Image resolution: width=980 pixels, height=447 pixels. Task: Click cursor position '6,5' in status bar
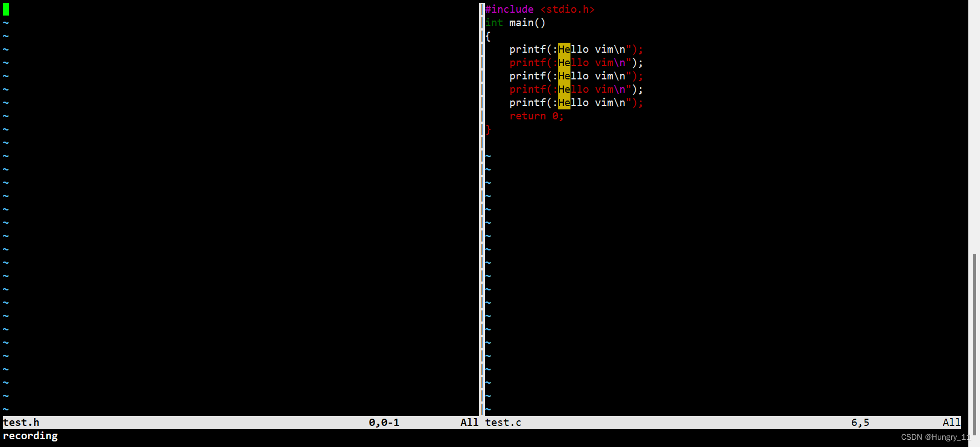pos(860,423)
